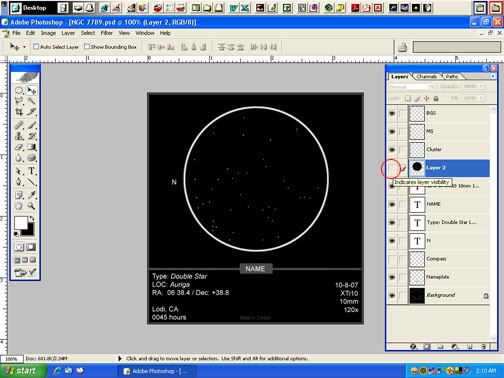This screenshot has width=504, height=378.
Task: Select the Elliptical Marquee tool
Action: point(19,90)
